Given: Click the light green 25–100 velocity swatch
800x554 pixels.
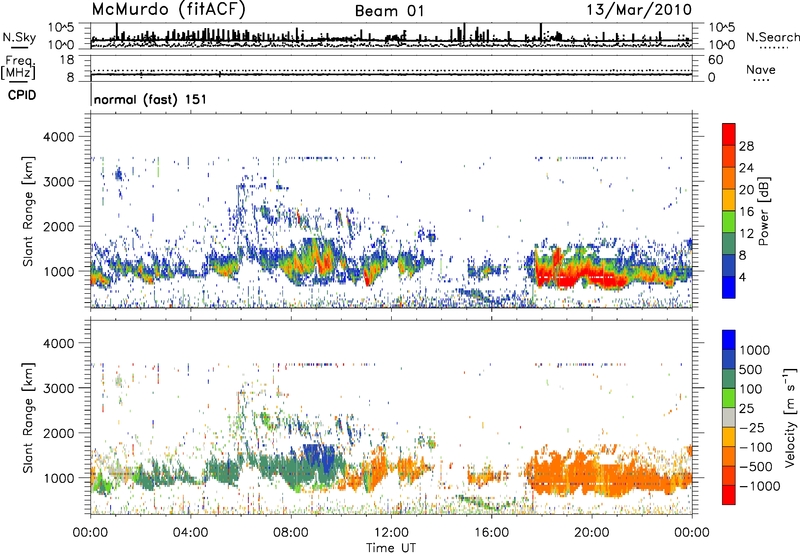Looking at the screenshot, I should pyautogui.click(x=729, y=398).
